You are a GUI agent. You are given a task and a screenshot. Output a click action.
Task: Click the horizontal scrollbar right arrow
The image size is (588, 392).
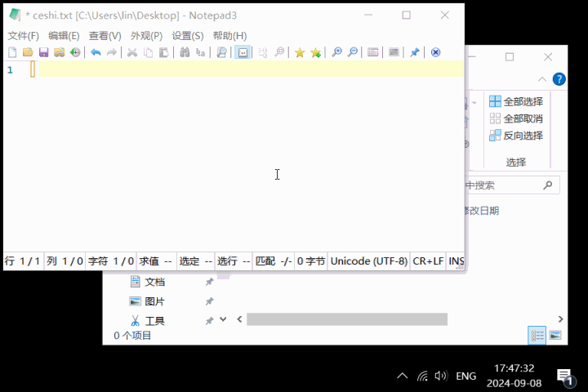[560, 319]
